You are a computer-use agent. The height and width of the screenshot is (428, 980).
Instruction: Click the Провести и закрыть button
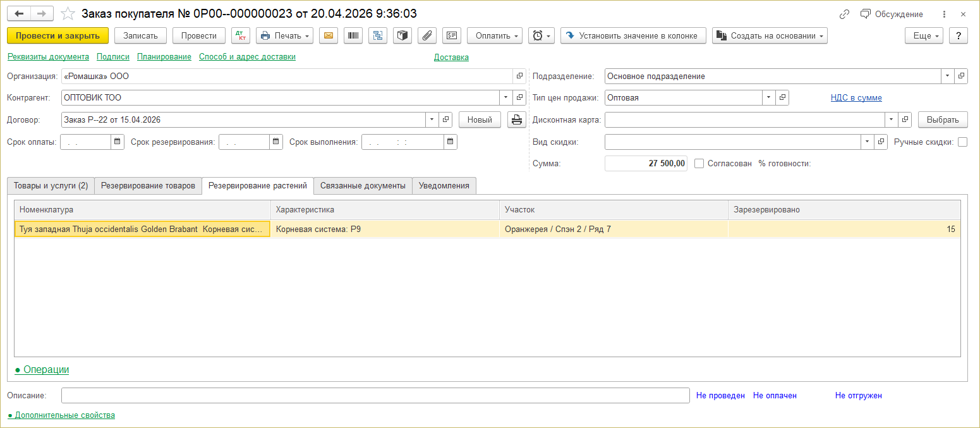[57, 36]
